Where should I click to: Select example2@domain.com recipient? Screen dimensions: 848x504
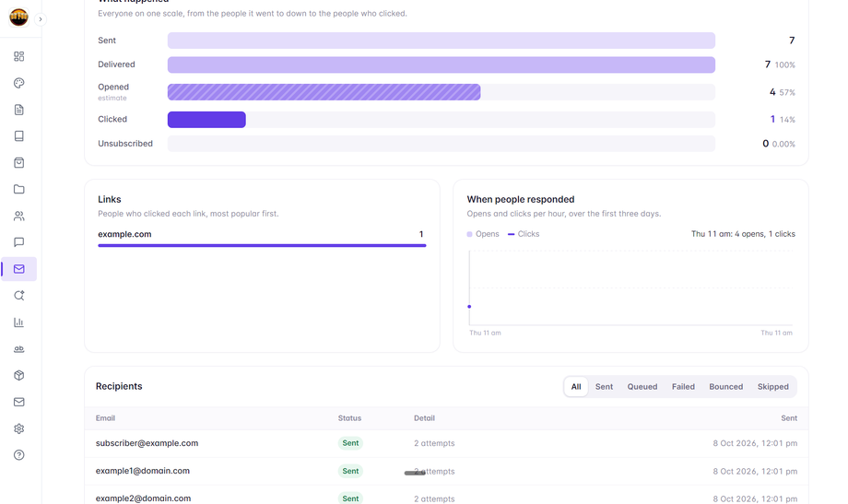[x=143, y=498]
